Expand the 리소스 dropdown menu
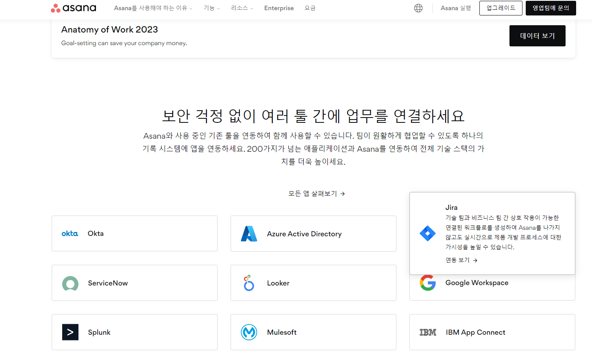 click(242, 8)
